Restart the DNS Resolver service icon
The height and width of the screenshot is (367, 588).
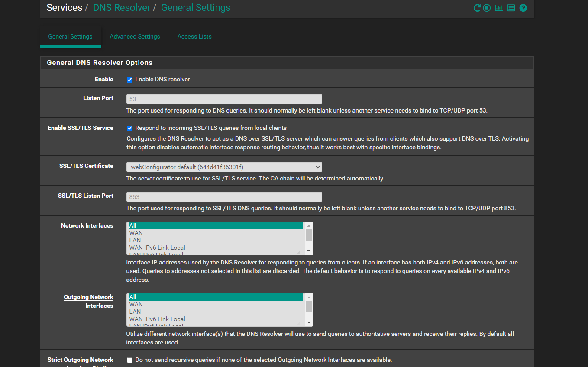pyautogui.click(x=477, y=8)
